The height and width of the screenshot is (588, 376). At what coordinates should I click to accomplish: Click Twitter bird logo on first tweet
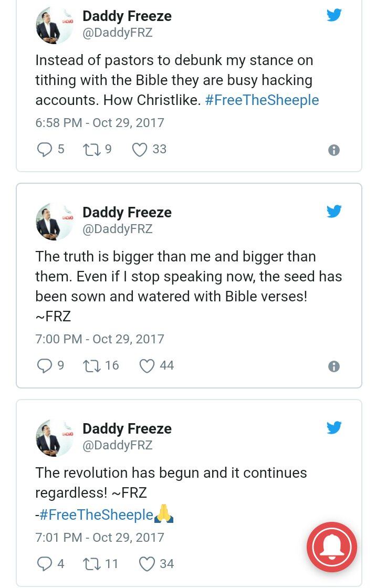[334, 15]
